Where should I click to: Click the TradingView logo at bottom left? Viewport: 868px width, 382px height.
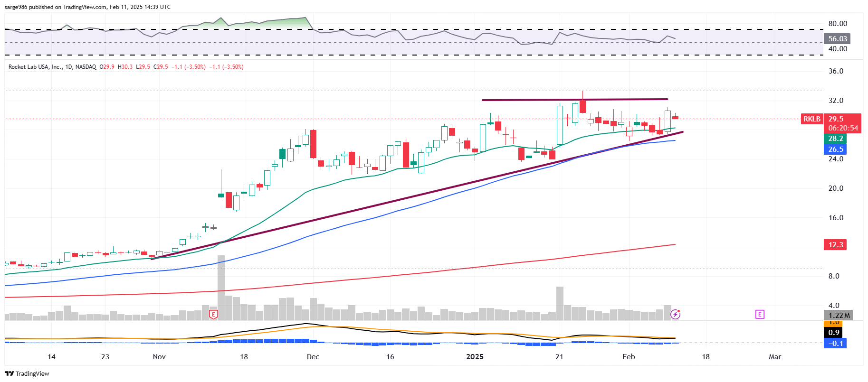27,373
